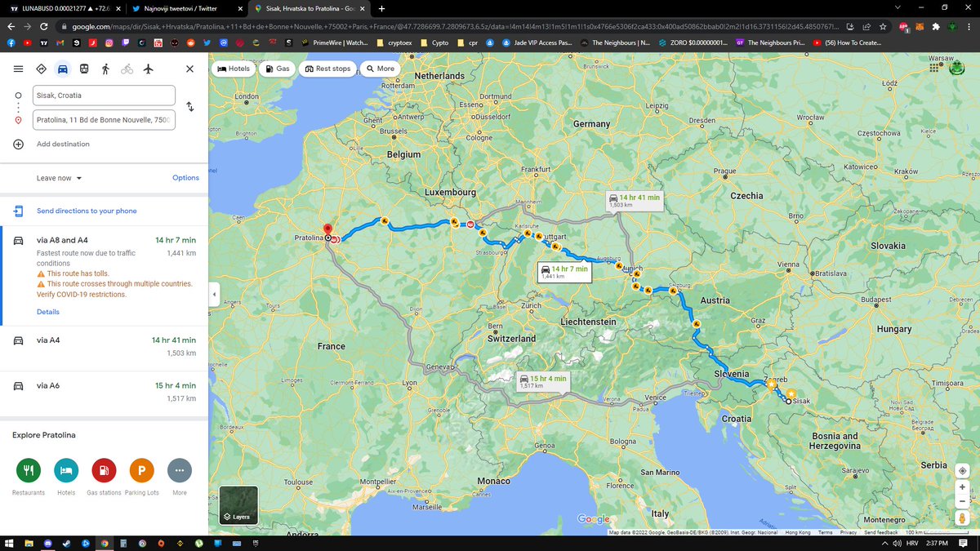The height and width of the screenshot is (551, 980).
Task: Send directions to your phone
Action: (87, 211)
